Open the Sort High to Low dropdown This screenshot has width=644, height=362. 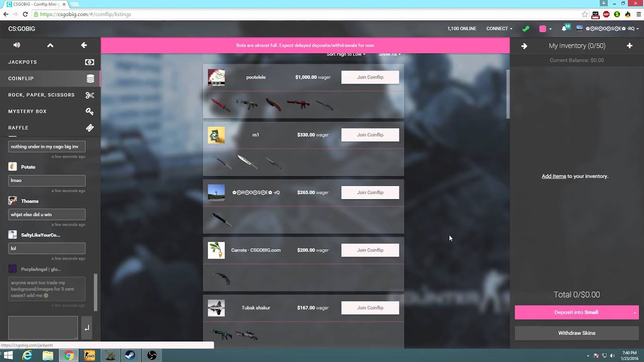coord(346,54)
